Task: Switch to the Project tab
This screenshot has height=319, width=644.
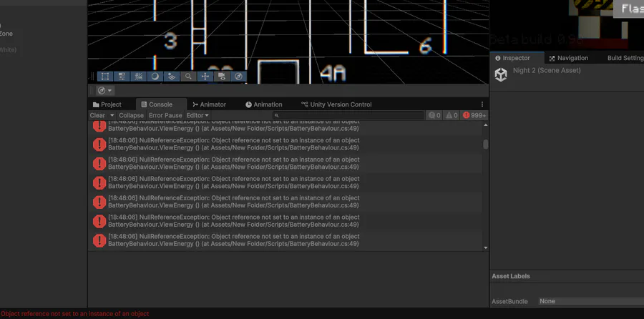Action: point(107,104)
